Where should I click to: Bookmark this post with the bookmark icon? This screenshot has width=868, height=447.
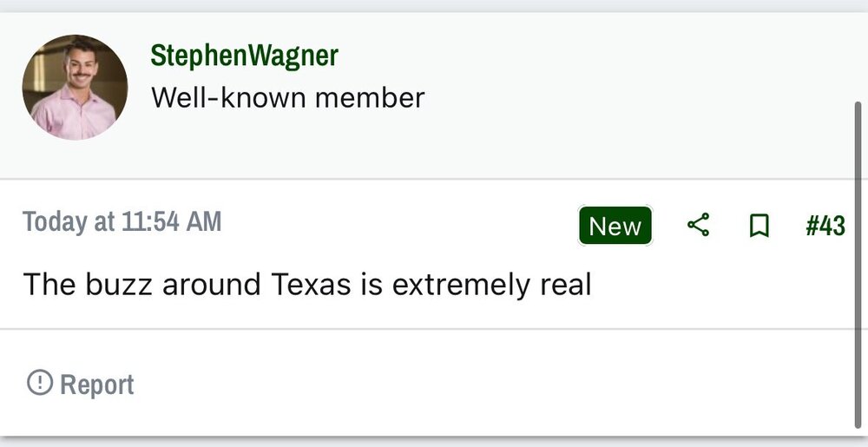click(759, 227)
